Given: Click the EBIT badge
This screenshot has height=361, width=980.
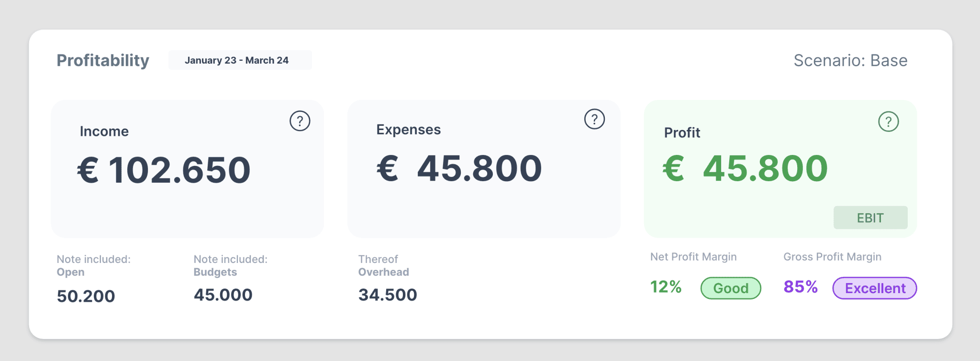Looking at the screenshot, I should (x=870, y=218).
